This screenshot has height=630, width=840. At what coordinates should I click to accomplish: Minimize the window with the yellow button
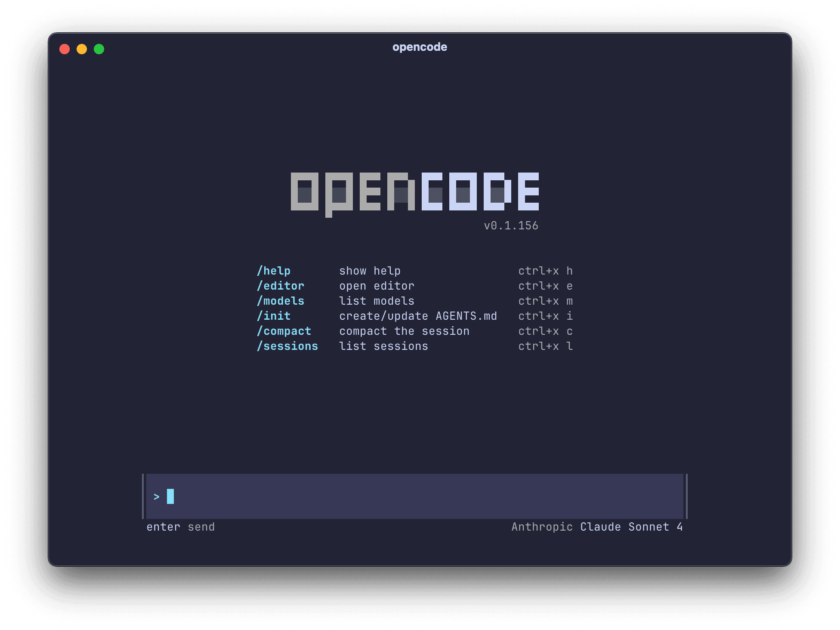coord(82,49)
